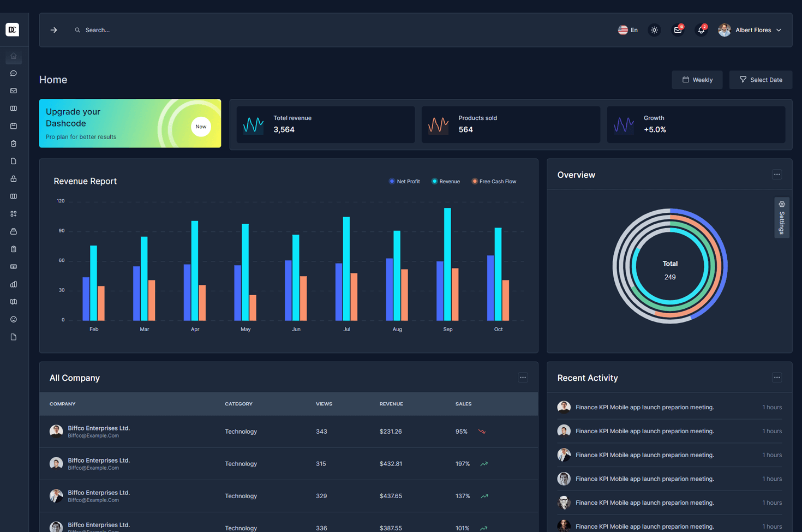The width and height of the screenshot is (802, 532).
Task: Toggle Free Cash Flow series in legend
Action: pos(494,181)
